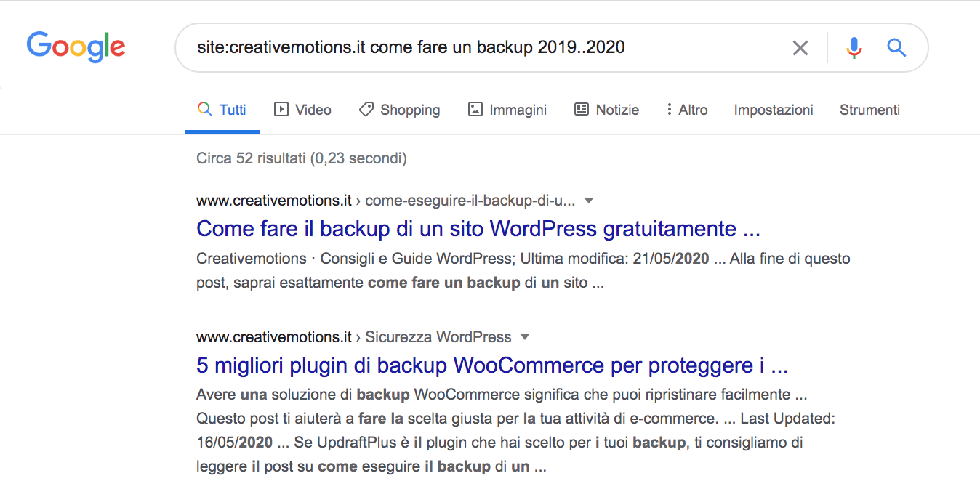Start voice search with microphone icon
This screenshot has width=980, height=497.
tap(854, 48)
